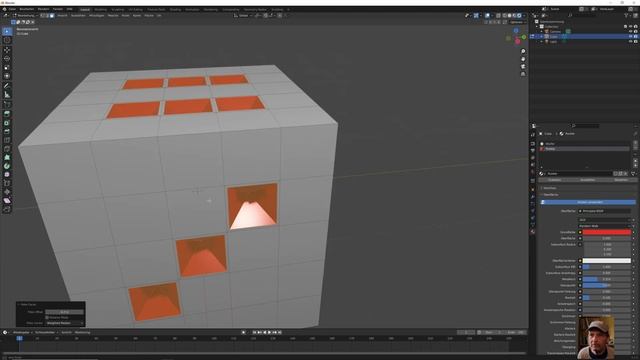Jump to timeline end frame button
Viewport: 640px width, 360px height.
(x=280, y=332)
